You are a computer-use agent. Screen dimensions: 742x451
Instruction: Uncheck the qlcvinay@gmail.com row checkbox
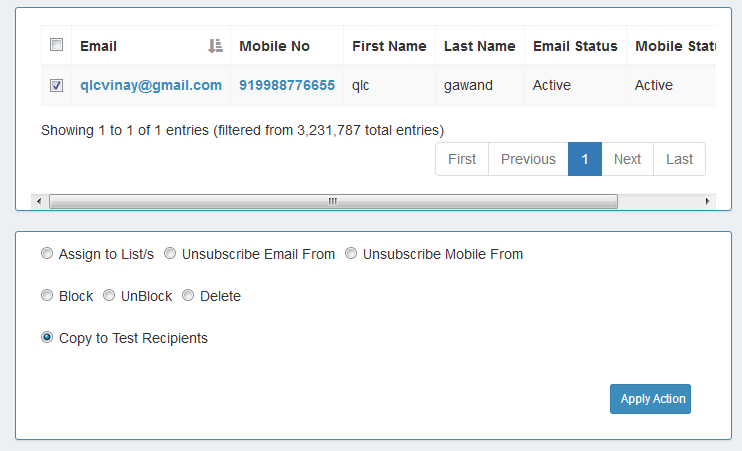click(x=57, y=86)
